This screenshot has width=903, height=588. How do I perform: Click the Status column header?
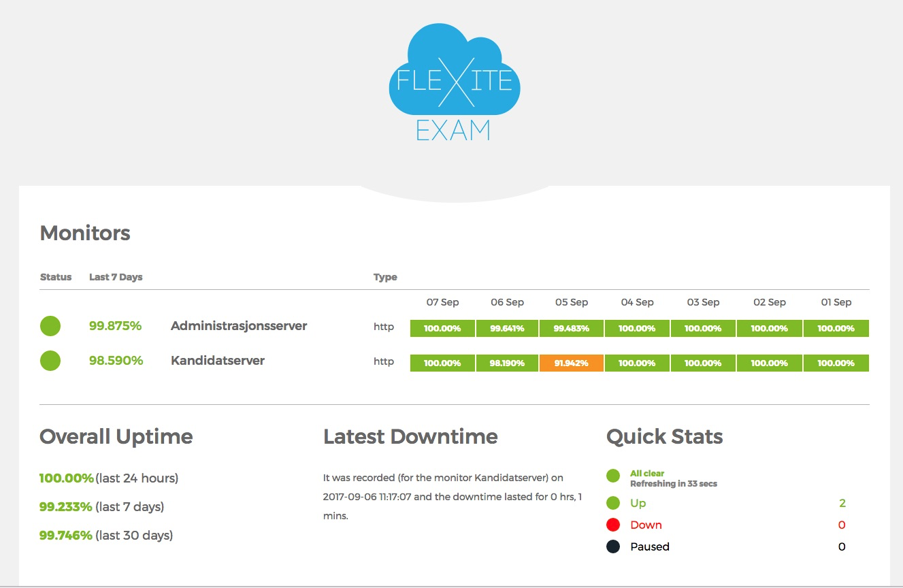pyautogui.click(x=56, y=277)
